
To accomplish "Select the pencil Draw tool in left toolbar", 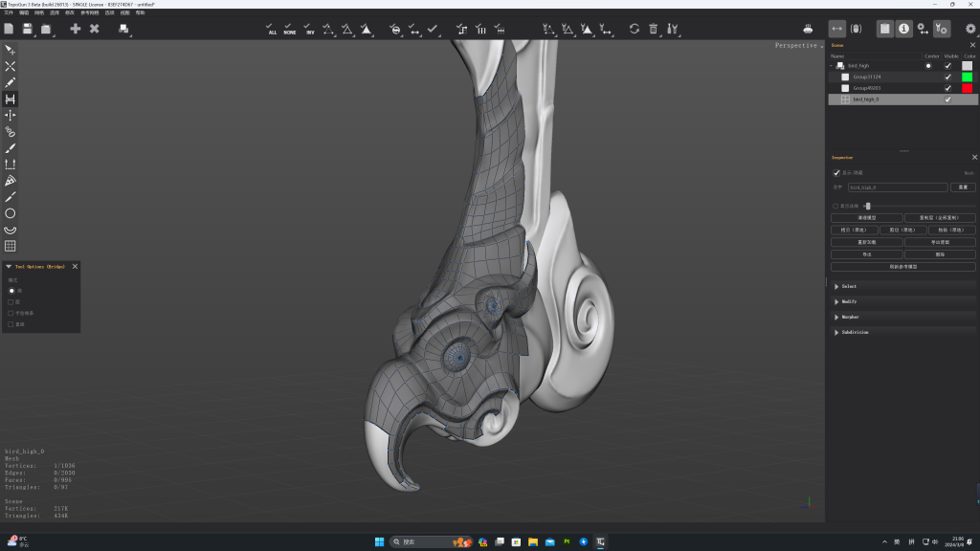I will tap(10, 82).
